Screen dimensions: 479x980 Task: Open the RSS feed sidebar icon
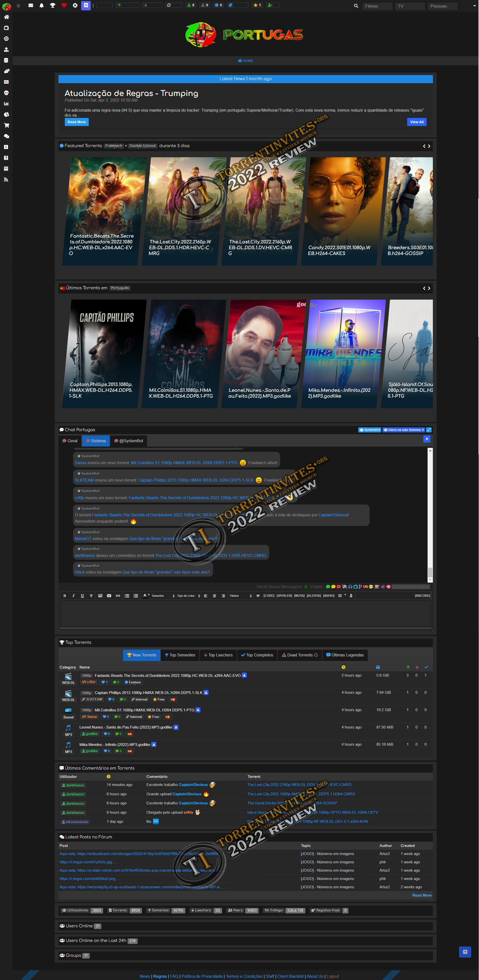6,180
